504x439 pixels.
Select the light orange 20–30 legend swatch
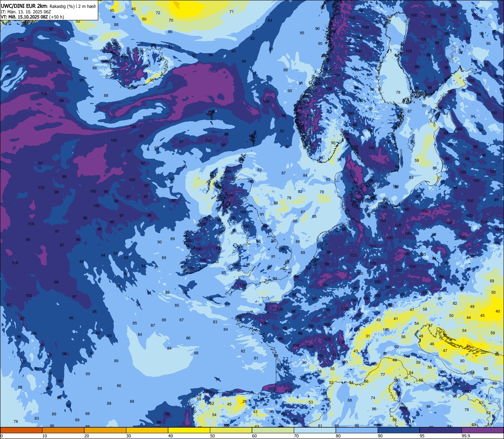point(105,430)
